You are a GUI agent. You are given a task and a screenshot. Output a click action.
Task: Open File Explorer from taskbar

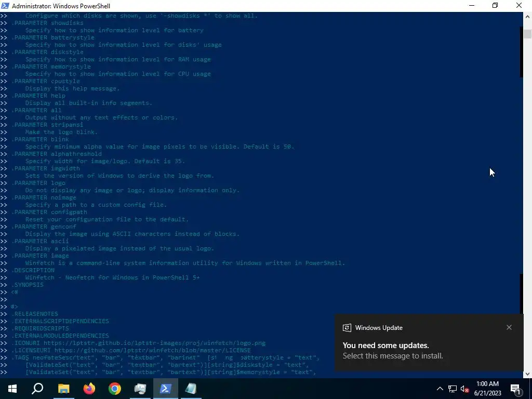coord(63,389)
